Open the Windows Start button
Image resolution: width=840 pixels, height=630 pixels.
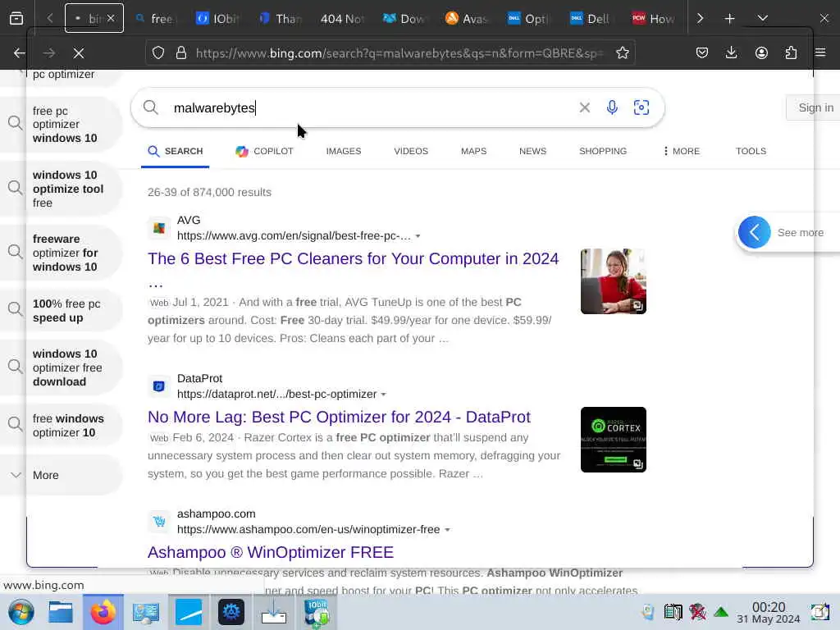click(21, 612)
